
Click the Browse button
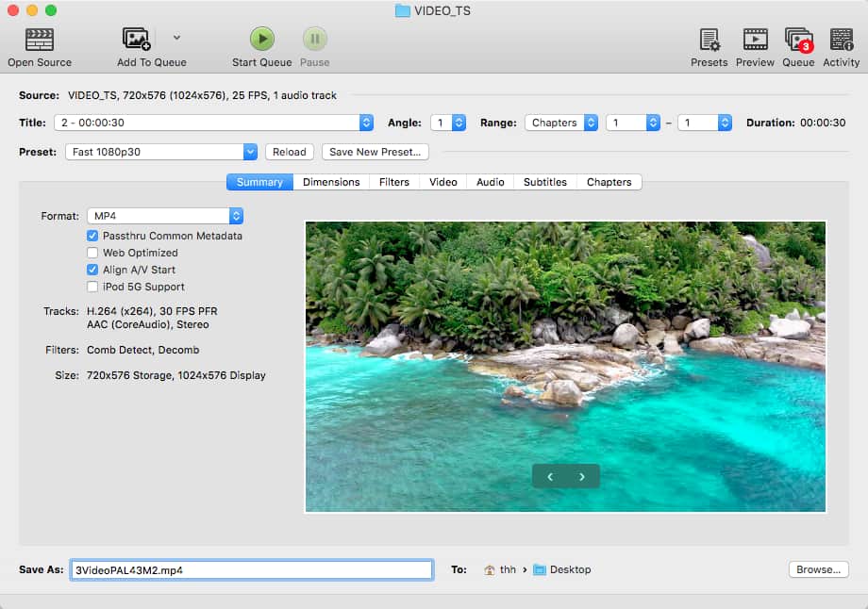[818, 569]
